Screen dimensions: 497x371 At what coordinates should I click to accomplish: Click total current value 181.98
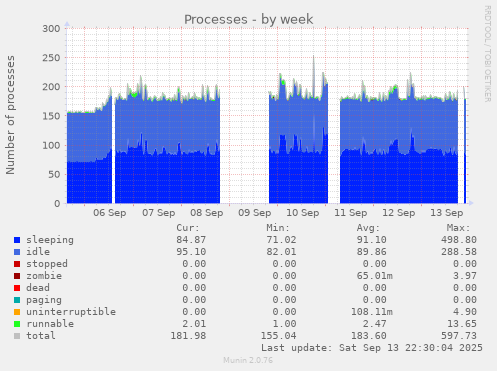(188, 336)
